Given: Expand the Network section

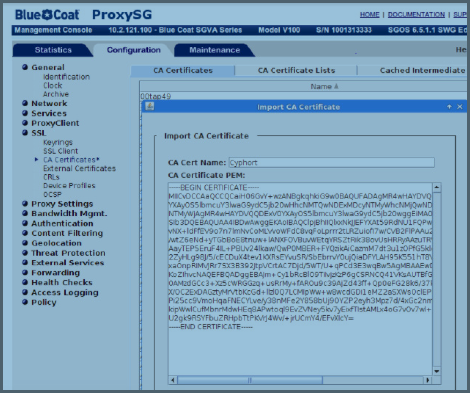Looking at the screenshot, I should 49,103.
